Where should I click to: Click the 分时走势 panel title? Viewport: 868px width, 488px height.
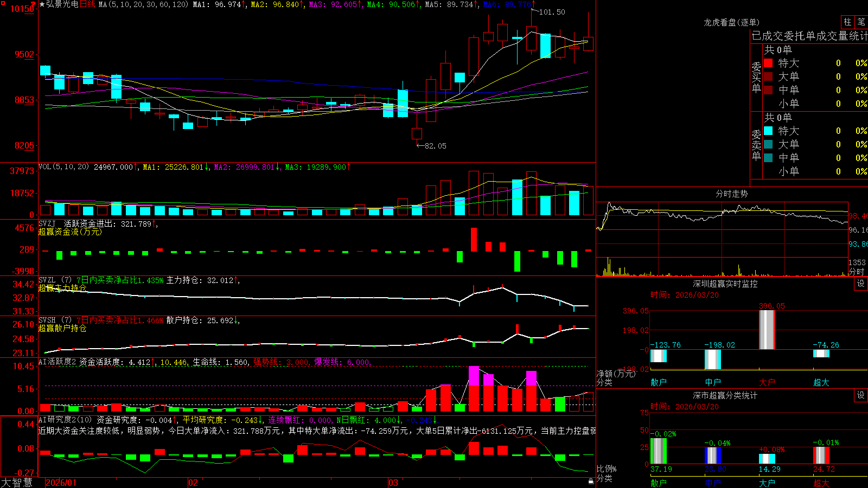click(731, 194)
